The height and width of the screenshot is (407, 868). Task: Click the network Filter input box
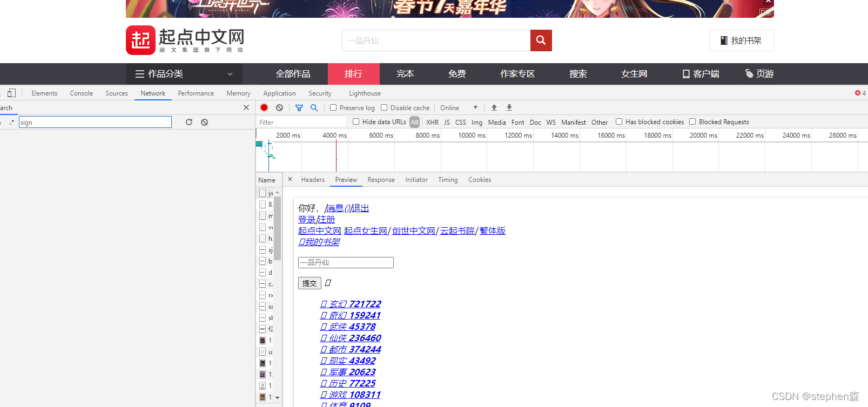point(301,122)
